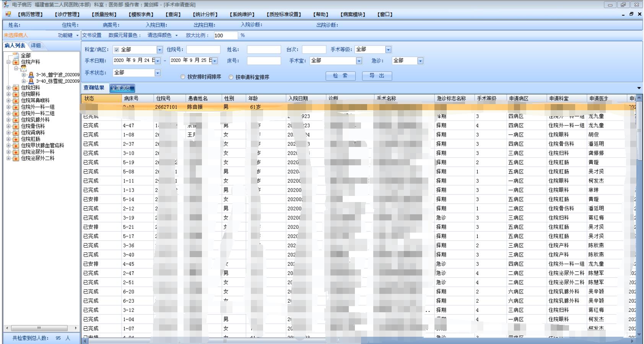Restore the inner document window
Viewport: 644px width, 344px height.
[x=631, y=14]
